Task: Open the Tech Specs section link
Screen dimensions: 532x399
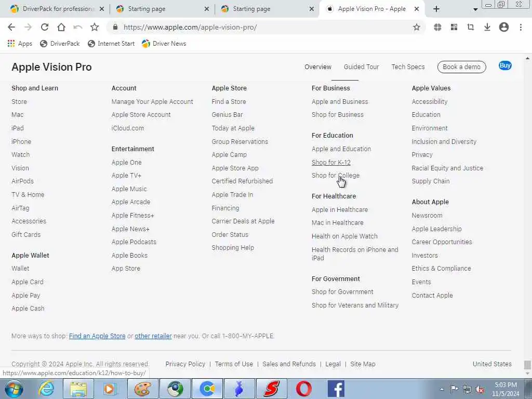Action: pyautogui.click(x=408, y=67)
